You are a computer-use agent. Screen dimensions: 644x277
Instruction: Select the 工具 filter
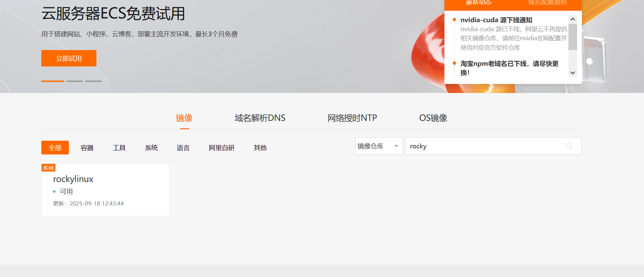tap(119, 148)
